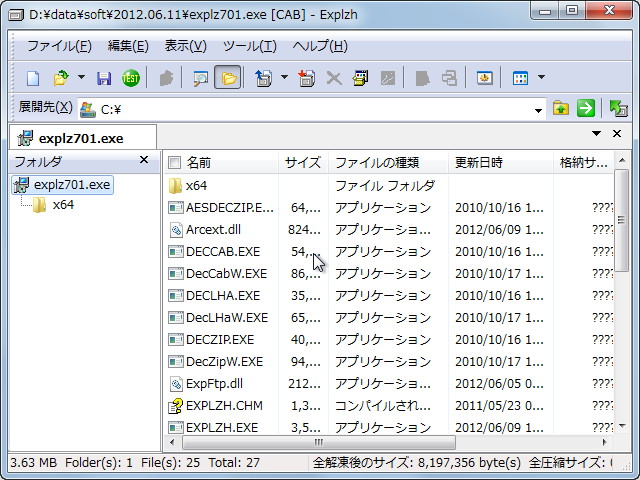This screenshot has height=480, width=640.
Task: Select x64 folder in the tree
Action: click(53, 205)
